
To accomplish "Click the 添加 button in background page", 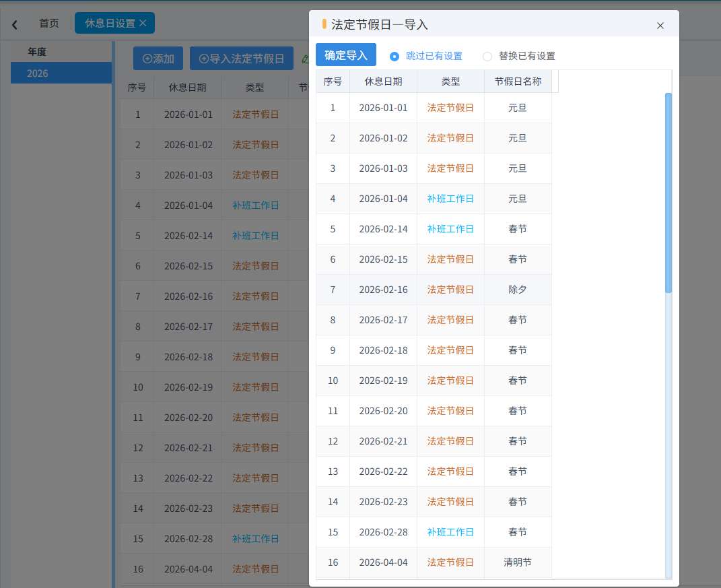I will click(x=158, y=59).
